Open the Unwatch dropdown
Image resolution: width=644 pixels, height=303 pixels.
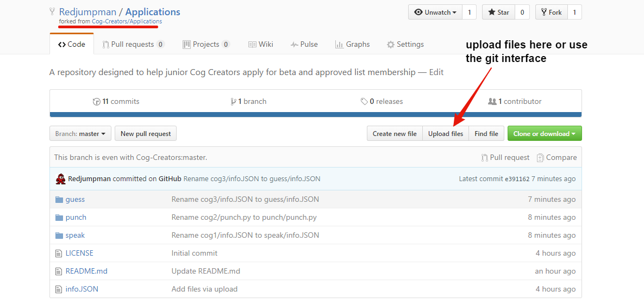(x=435, y=13)
